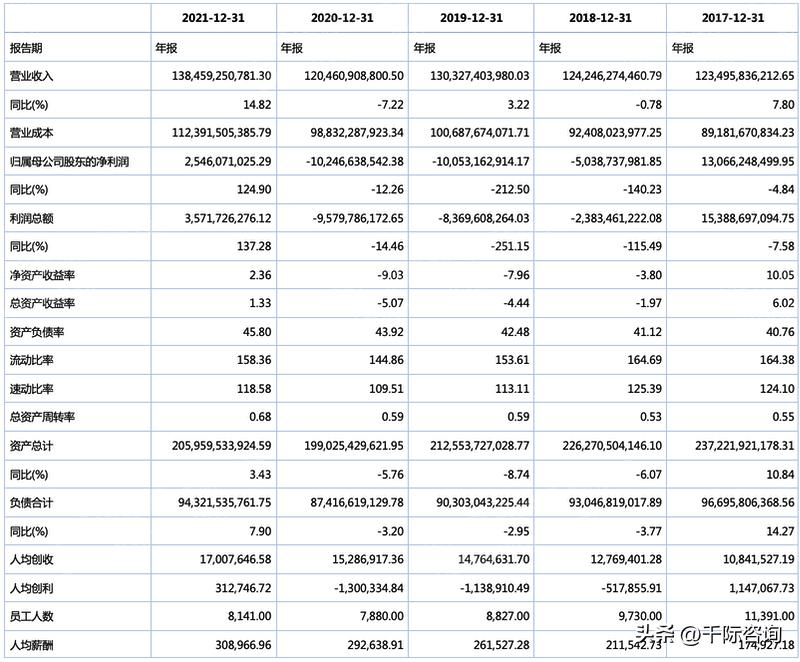Select the 2018-12-31 column header
This screenshot has width=800, height=662.
[599, 18]
